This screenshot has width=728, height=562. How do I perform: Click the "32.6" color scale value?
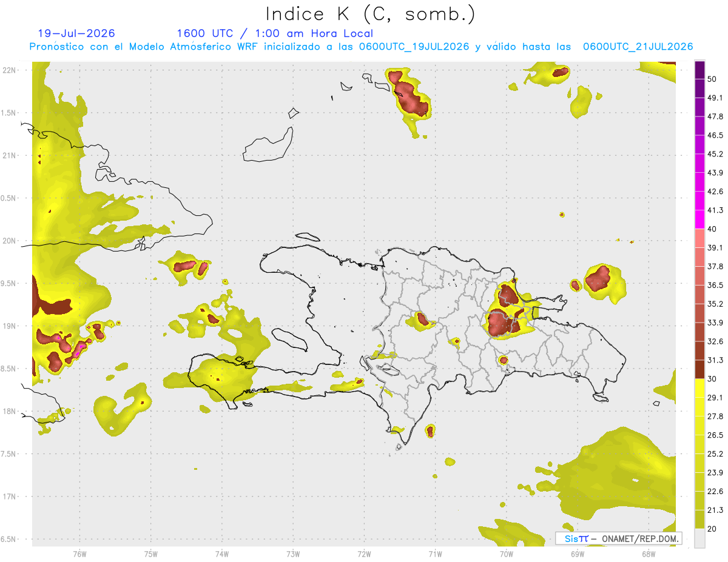click(716, 341)
